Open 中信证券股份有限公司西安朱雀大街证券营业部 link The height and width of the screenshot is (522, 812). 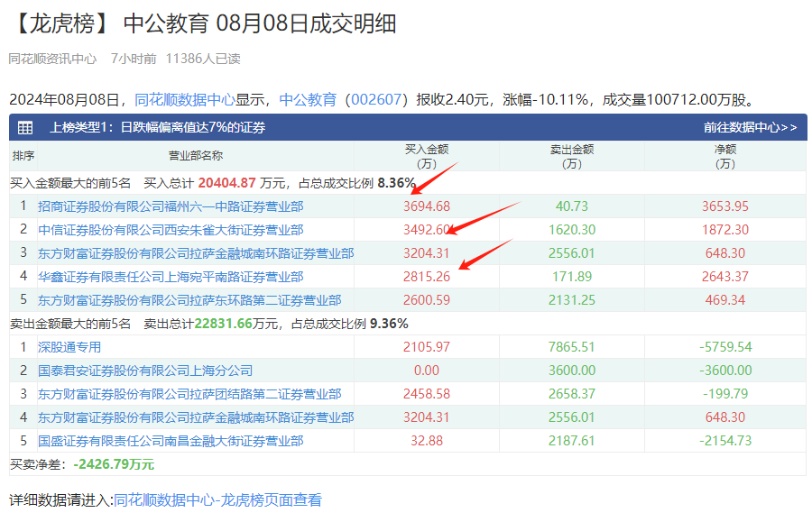click(171, 230)
